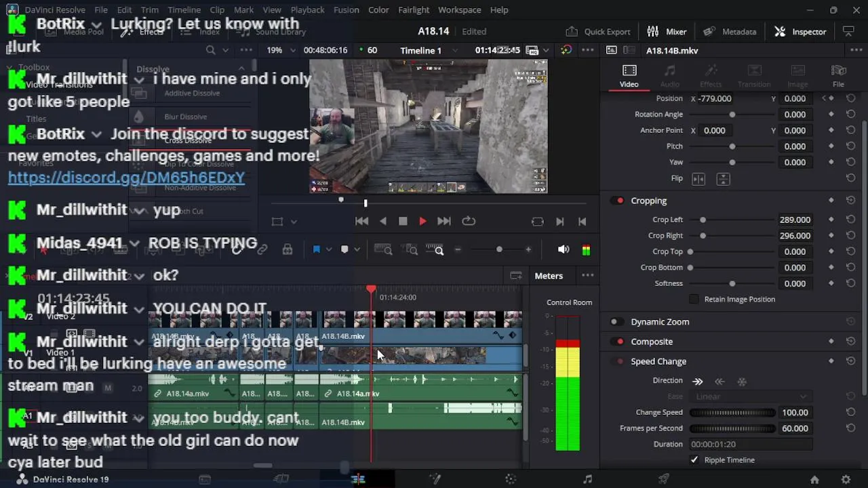This screenshot has width=868, height=488.
Task: Open the Playback menu
Action: [x=307, y=9]
